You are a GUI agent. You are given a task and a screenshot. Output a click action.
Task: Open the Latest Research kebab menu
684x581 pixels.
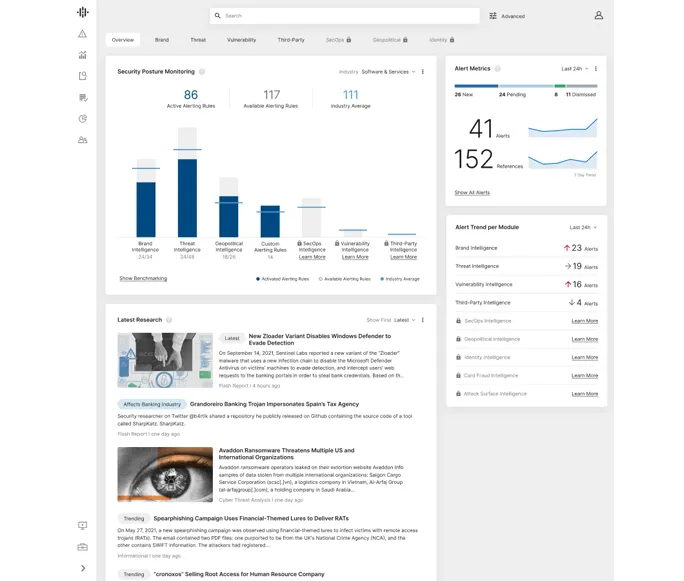[423, 320]
